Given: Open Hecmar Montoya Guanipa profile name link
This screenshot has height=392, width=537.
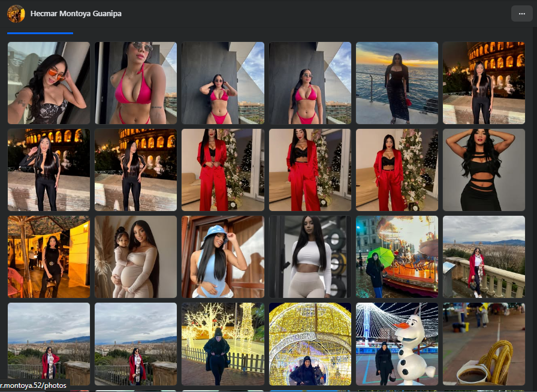Looking at the screenshot, I should click(x=76, y=14).
